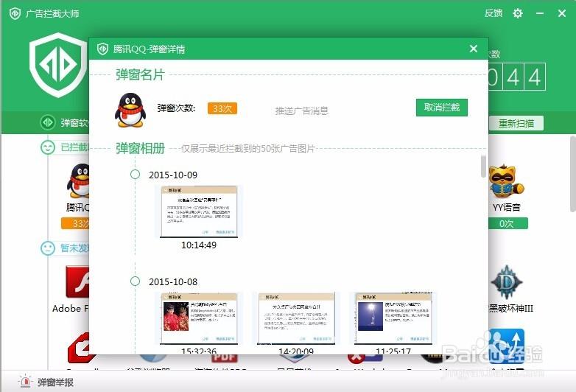Image resolution: width=576 pixels, height=392 pixels.
Task: Open the 10:14:49 popup screenshot thumbnail
Action: click(x=199, y=211)
